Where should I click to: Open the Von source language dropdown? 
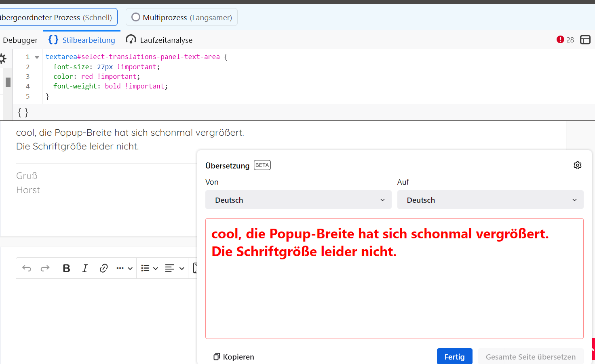tap(298, 200)
